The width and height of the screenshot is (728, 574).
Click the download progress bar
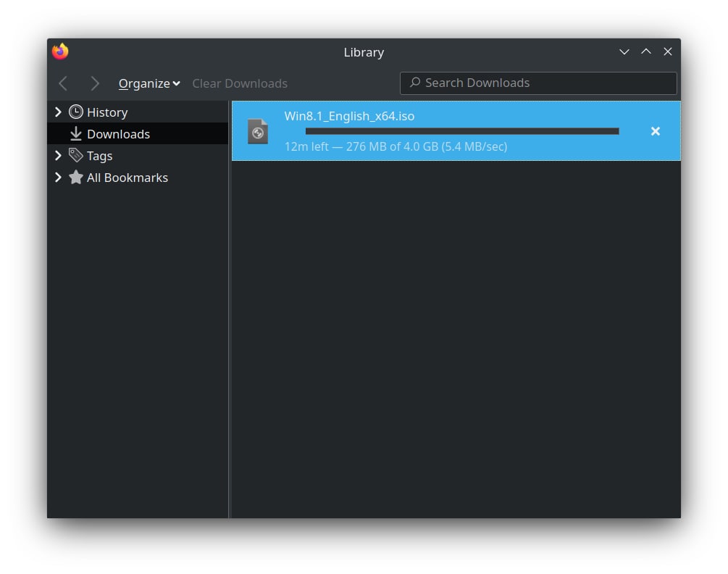click(462, 131)
